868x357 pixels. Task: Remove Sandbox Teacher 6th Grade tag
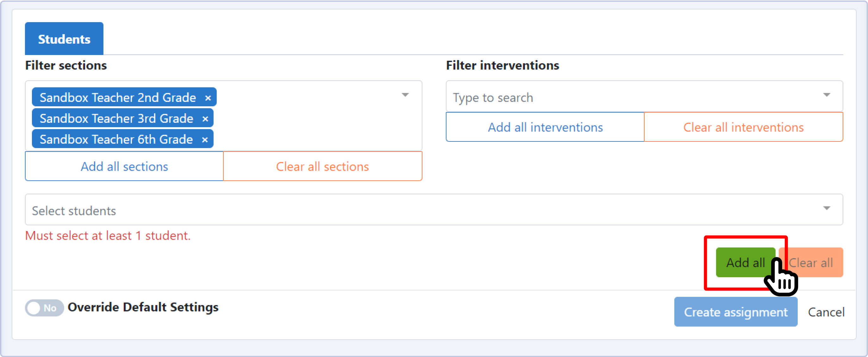(205, 140)
